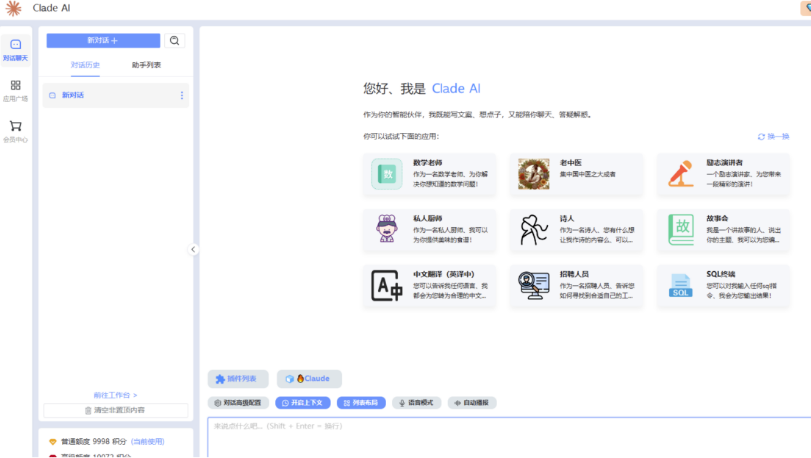Viewport: 811px width, 458px height.
Task: Open the 插件列表 plugin list
Action: tap(238, 379)
